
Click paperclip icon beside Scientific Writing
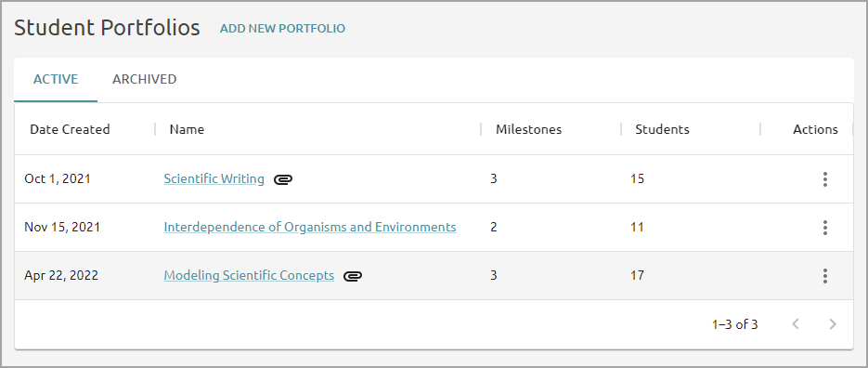(283, 179)
